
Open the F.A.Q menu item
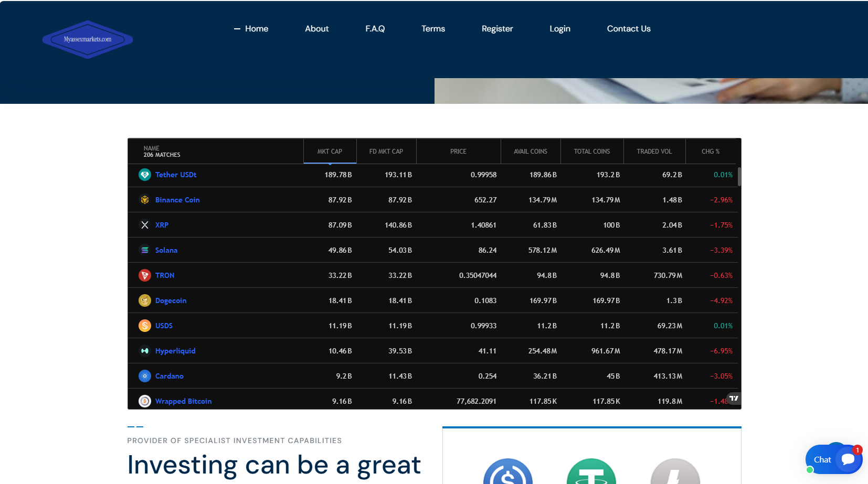click(375, 29)
